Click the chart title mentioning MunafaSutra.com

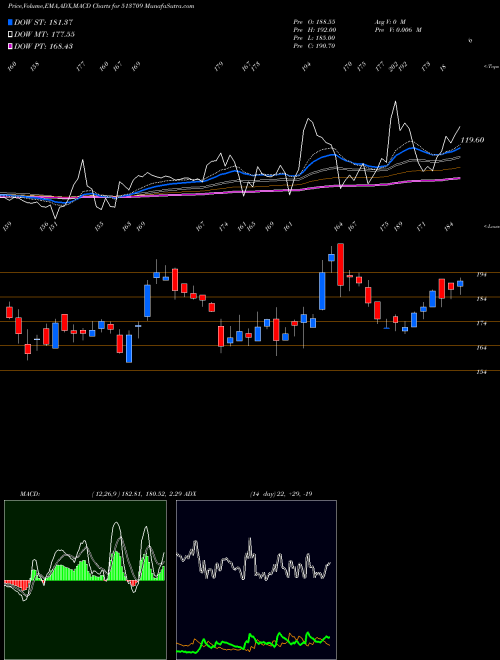coord(101,7)
